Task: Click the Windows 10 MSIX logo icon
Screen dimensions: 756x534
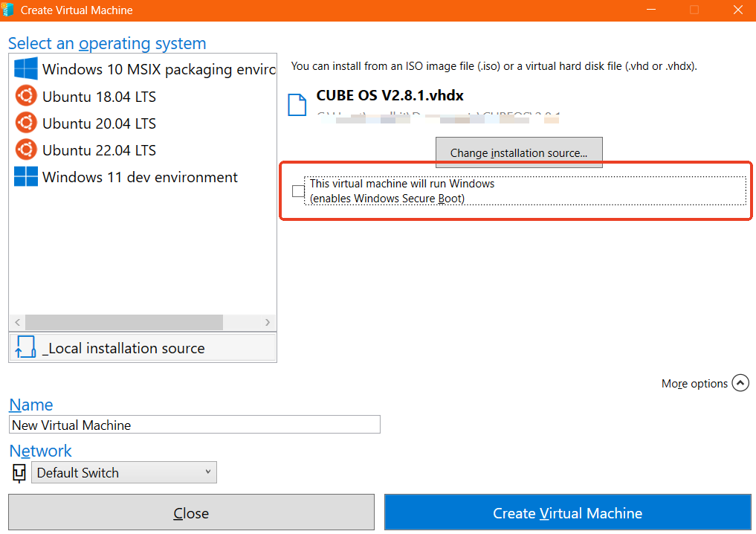Action: [26, 69]
